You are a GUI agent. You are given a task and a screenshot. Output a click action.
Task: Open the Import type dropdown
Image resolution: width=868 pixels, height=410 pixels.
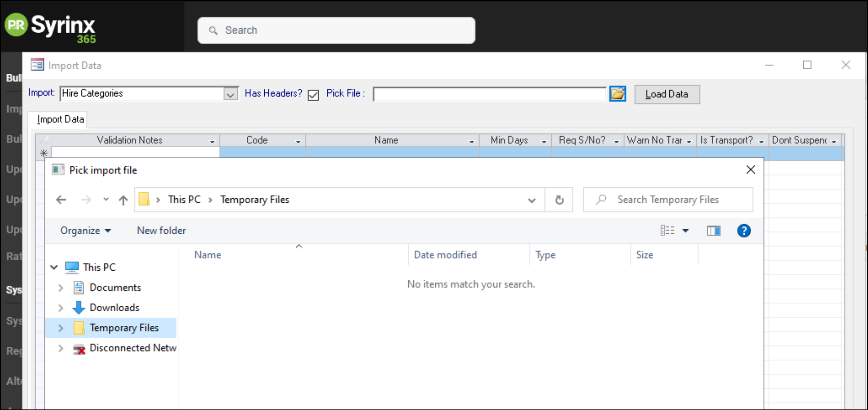(x=231, y=94)
